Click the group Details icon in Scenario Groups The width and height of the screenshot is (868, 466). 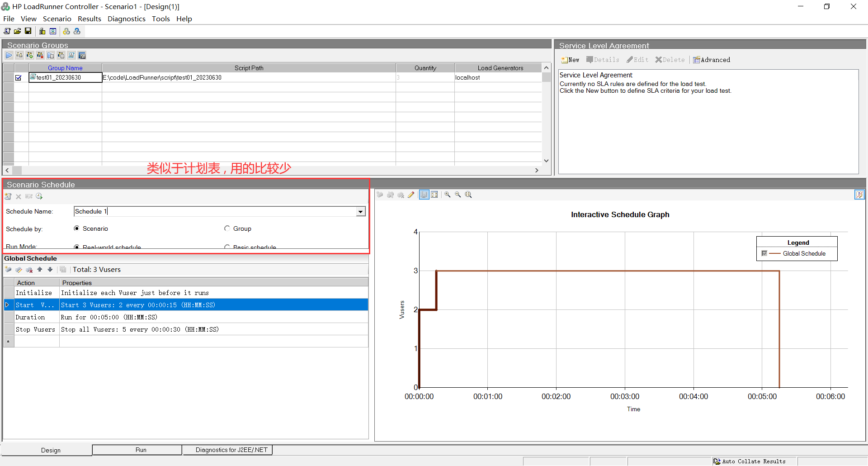pos(61,55)
